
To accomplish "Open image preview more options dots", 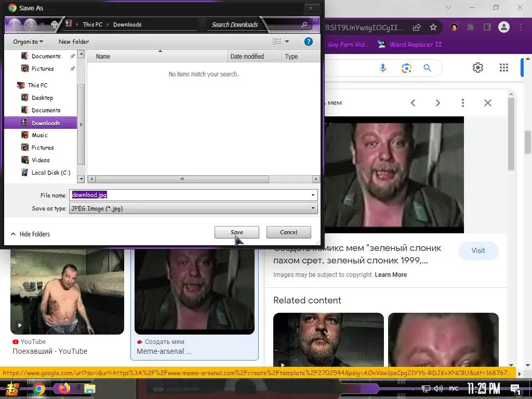I will coord(463,103).
